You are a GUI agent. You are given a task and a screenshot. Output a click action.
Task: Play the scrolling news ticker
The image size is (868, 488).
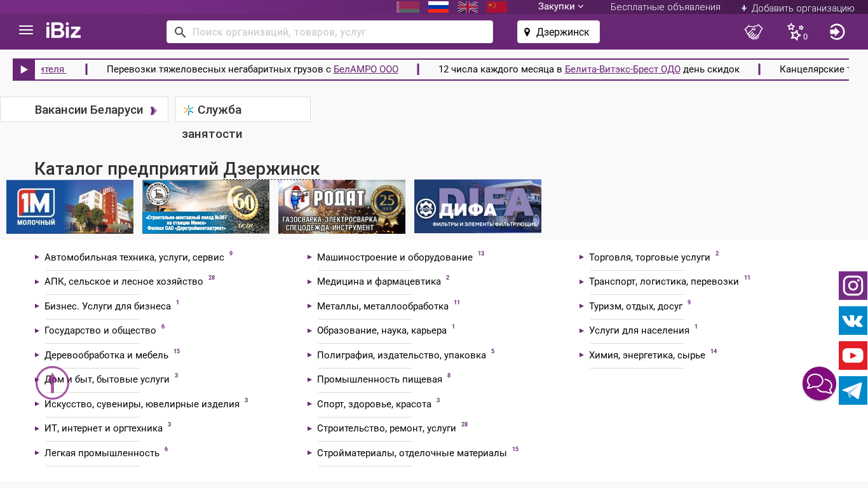[x=24, y=69]
